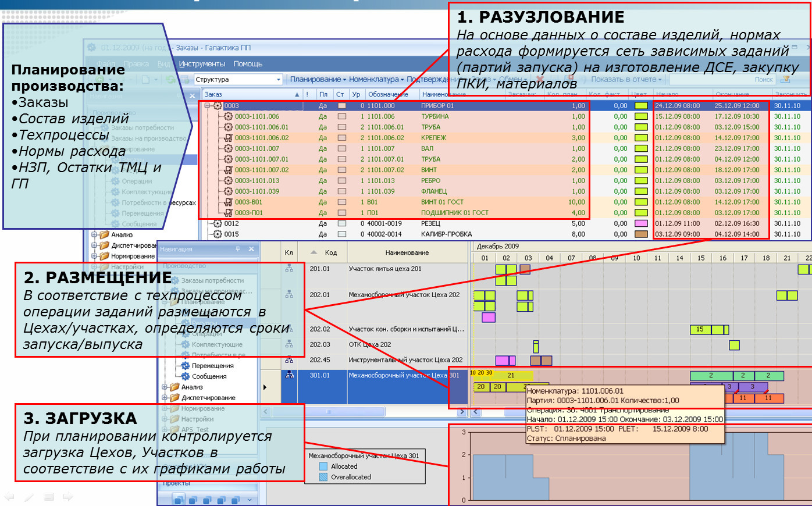812x506 pixels.
Task: Click the cart icon for 0003-1101.006.02
Action: pos(228,138)
